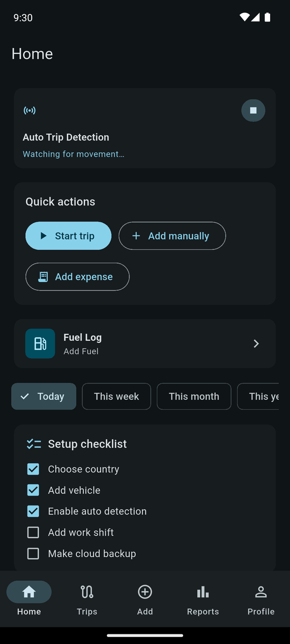The height and width of the screenshot is (644, 290).
Task: Check the Add work shift checkbox
Action: pos(33,532)
